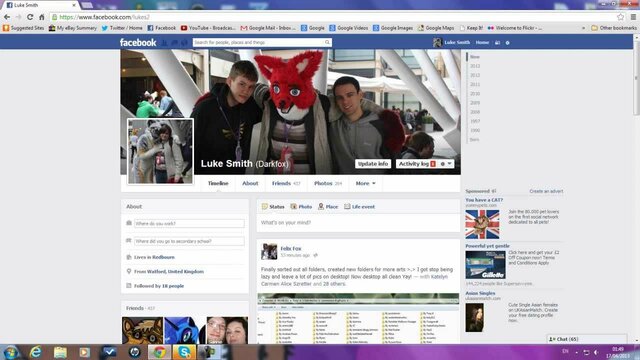Viewport: 640px width, 360px height.
Task: Open the Twitter / Home bookmark
Action: tap(122, 28)
